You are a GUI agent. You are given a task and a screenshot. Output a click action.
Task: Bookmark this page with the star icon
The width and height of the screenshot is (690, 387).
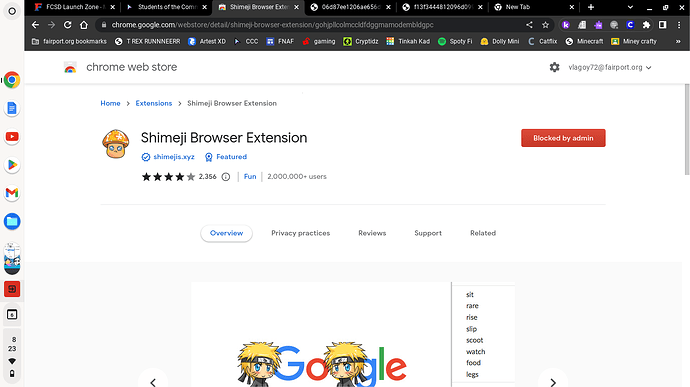(546, 25)
